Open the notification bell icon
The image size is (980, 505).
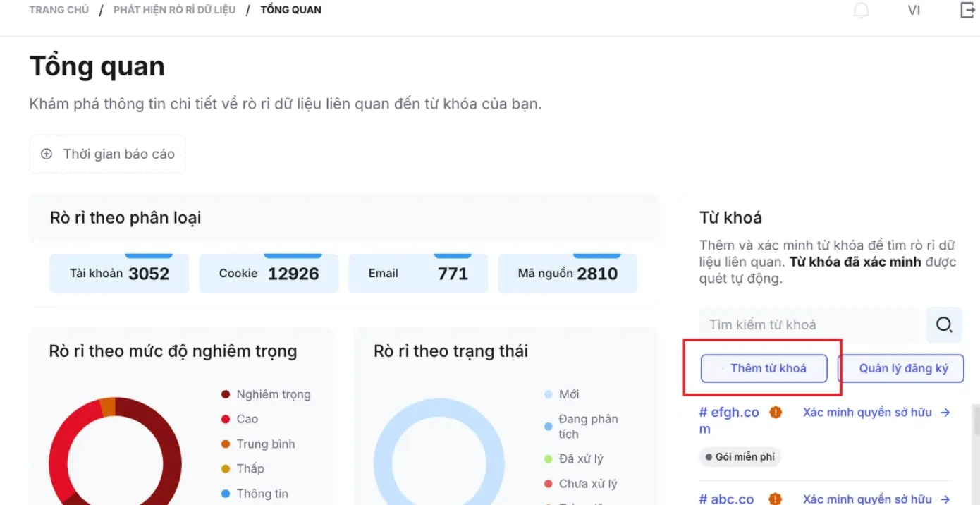click(861, 10)
